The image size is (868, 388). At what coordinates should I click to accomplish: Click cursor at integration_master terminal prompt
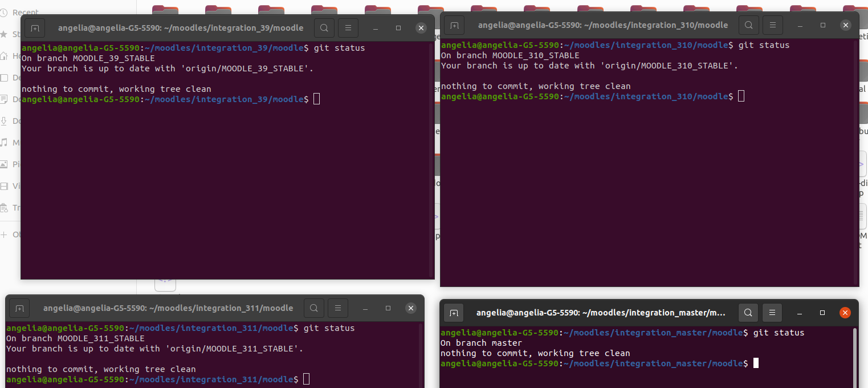[756, 363]
